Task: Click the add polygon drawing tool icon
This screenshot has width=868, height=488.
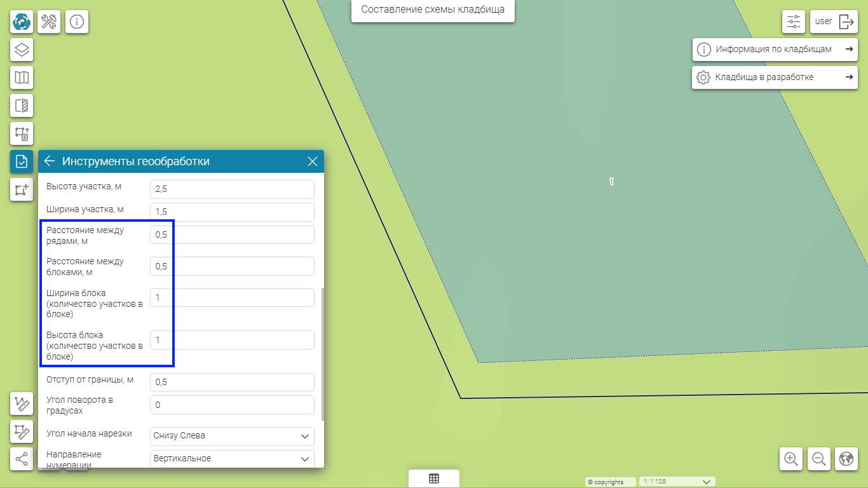Action: coord(22,189)
